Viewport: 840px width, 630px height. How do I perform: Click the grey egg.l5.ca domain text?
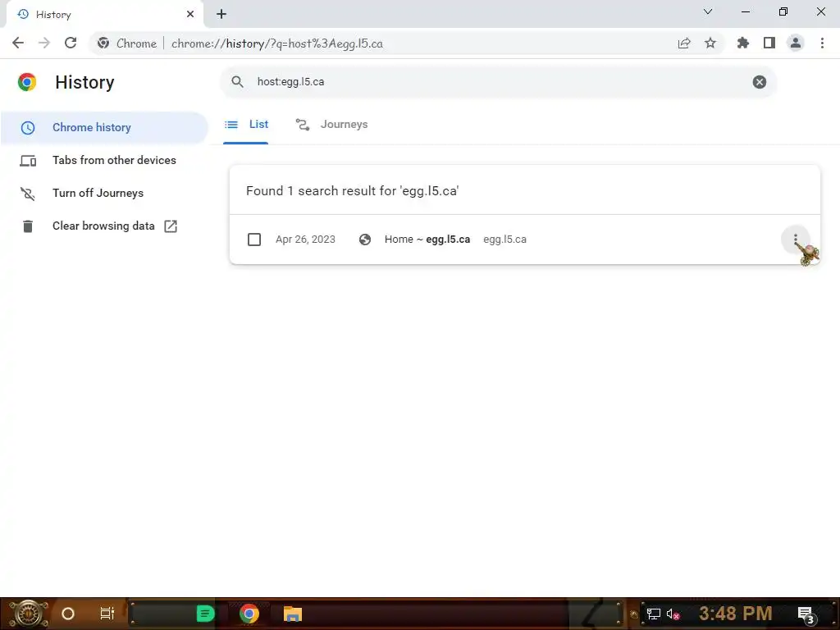coord(504,240)
